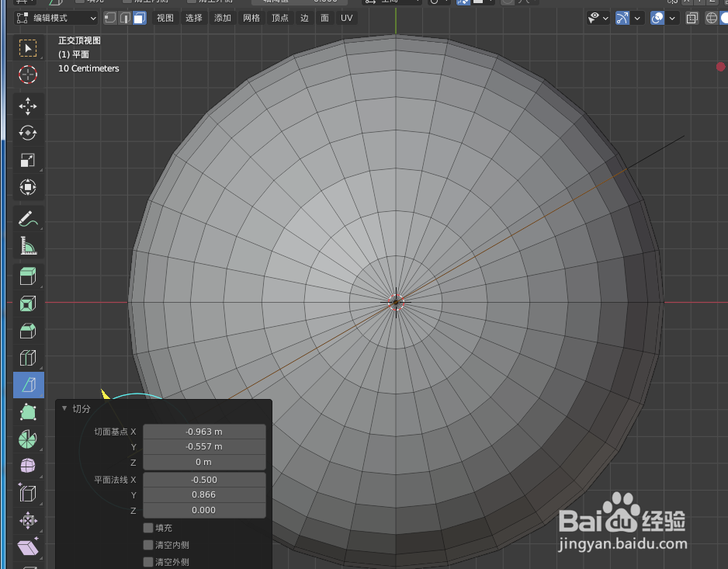Click the 切面基点 Y input field

tap(204, 446)
